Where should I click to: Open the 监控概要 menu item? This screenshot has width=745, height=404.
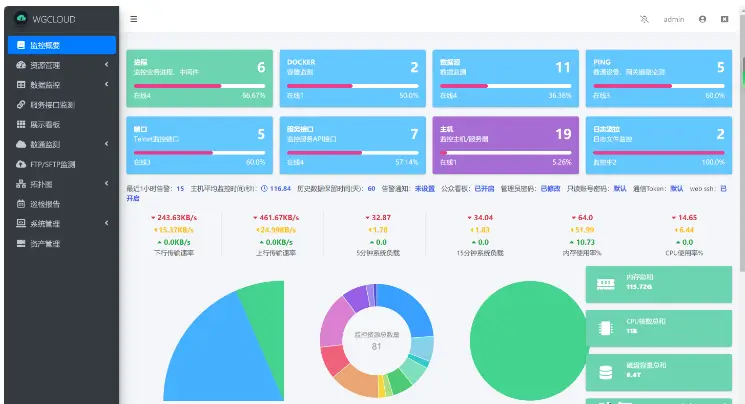pyautogui.click(x=60, y=45)
